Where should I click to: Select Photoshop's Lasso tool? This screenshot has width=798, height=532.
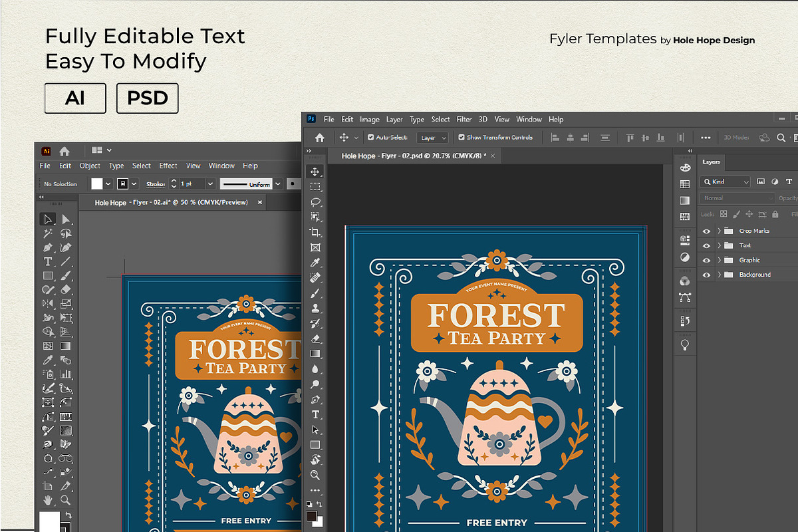coord(315,201)
